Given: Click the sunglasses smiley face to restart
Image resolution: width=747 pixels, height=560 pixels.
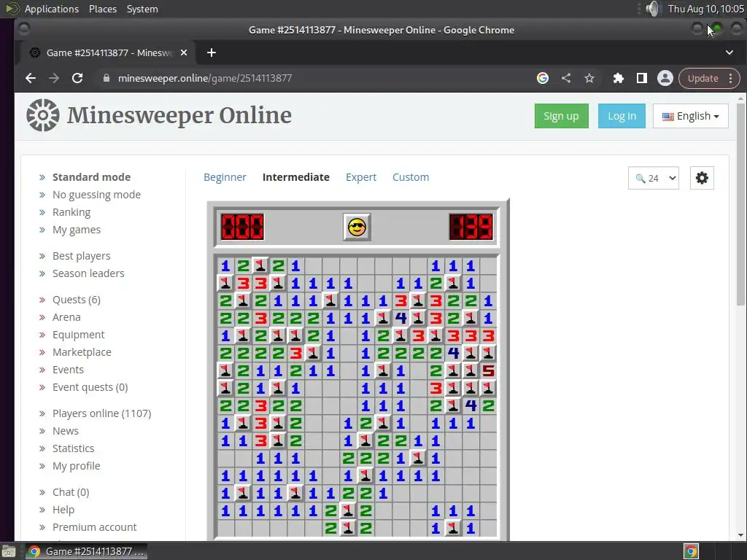Looking at the screenshot, I should [x=357, y=227].
